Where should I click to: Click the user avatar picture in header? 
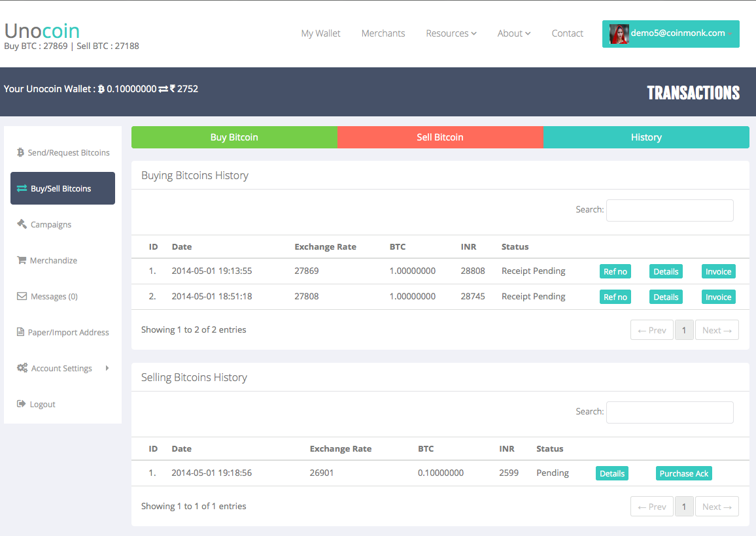(x=619, y=34)
